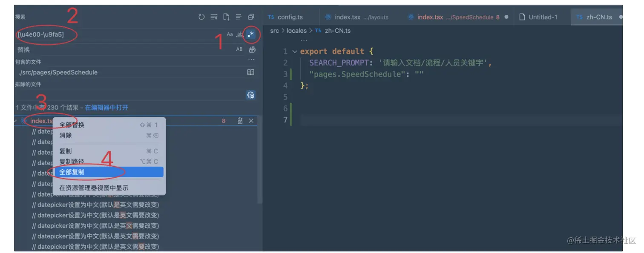Clear search results icon in search header
Screen dimensions: 644x253
pos(214,17)
